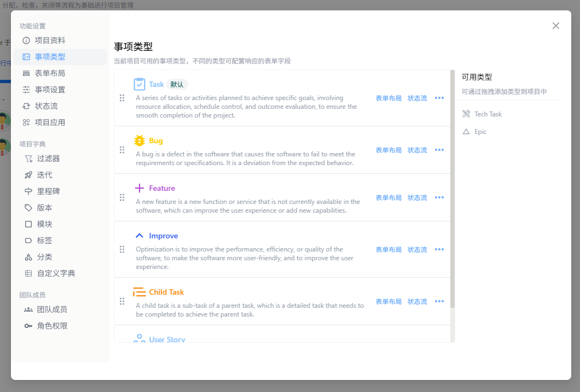Screen dimensions: 580x392
Task: Close the settings dialog
Action: pos(555,26)
